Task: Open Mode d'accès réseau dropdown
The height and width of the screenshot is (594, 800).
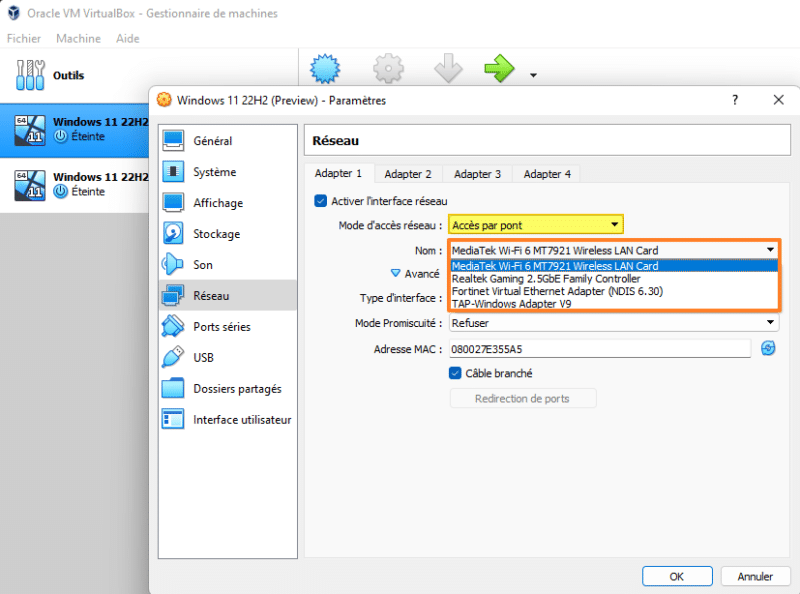Action: click(536, 225)
